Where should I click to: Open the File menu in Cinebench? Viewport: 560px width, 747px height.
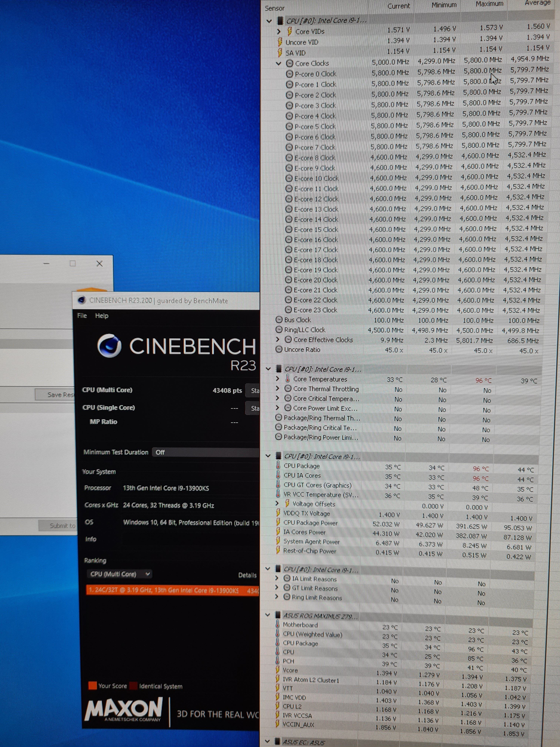82,315
